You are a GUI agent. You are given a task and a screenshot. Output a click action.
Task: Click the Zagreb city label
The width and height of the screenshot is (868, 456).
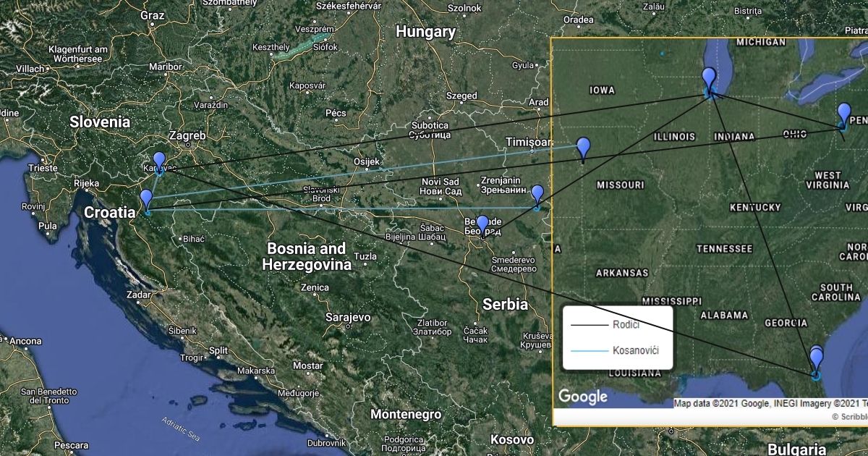[x=187, y=135]
